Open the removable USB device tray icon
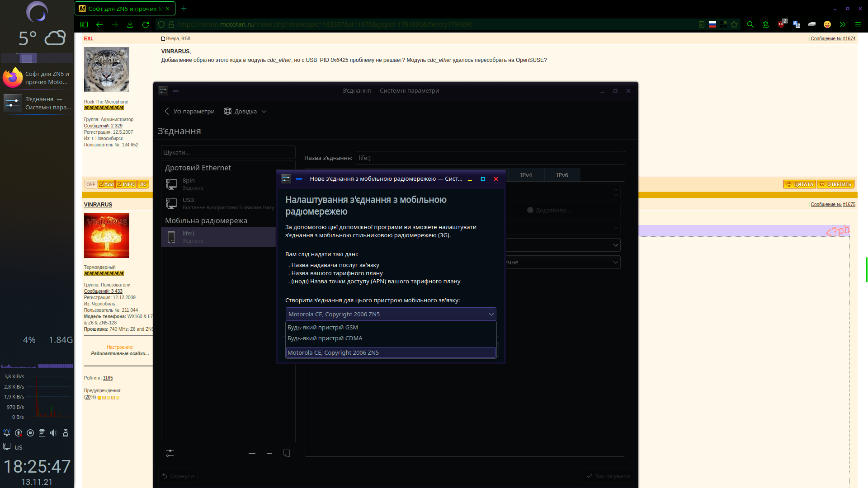 click(66, 433)
